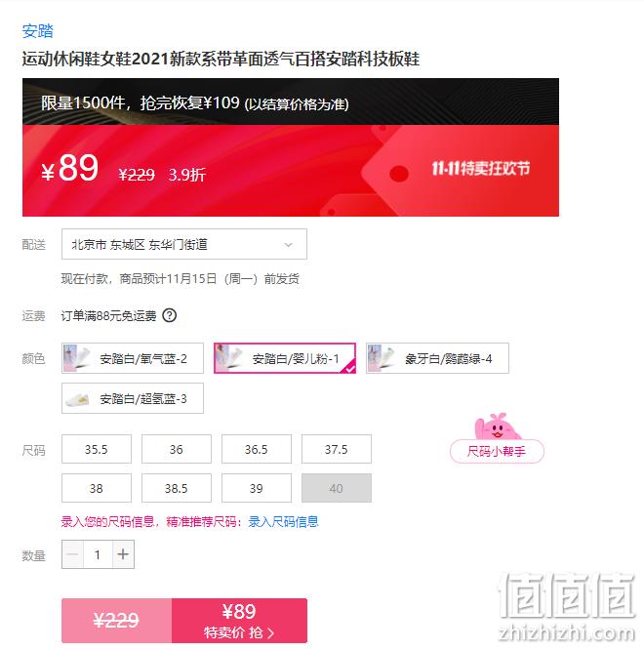Screen dimensions: 644x650
Task: Open the pink mascot size helper
Action: pos(497,438)
